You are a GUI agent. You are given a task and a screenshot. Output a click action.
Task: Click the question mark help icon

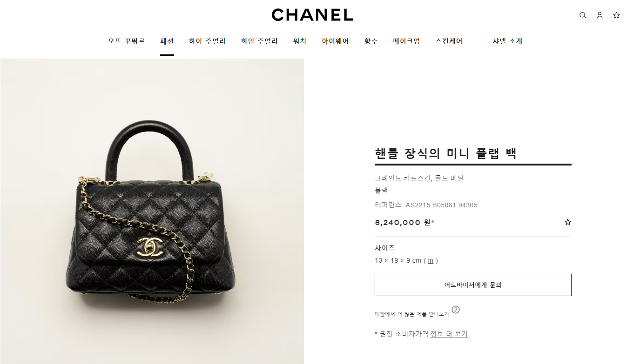[x=456, y=310]
